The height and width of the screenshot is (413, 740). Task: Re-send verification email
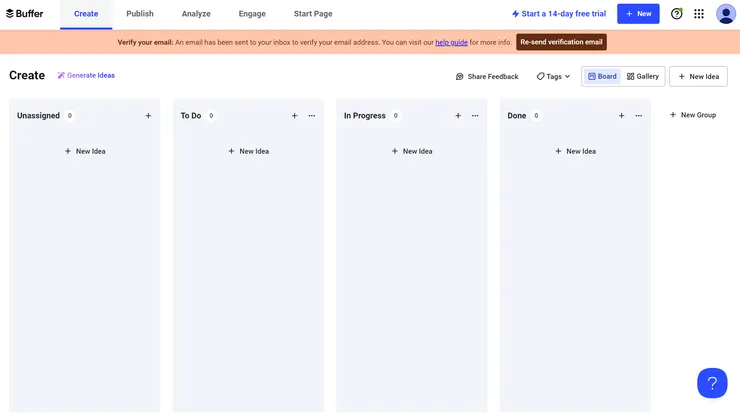[x=561, y=42]
